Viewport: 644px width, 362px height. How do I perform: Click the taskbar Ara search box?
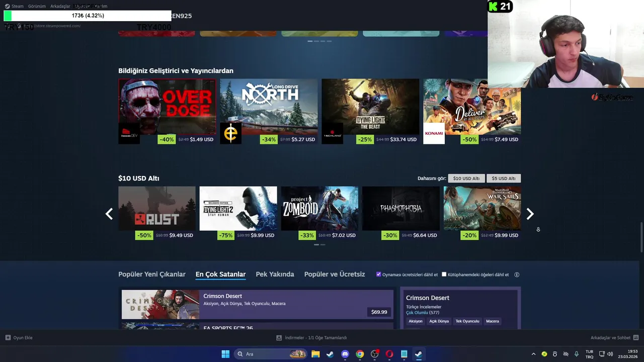(271, 354)
